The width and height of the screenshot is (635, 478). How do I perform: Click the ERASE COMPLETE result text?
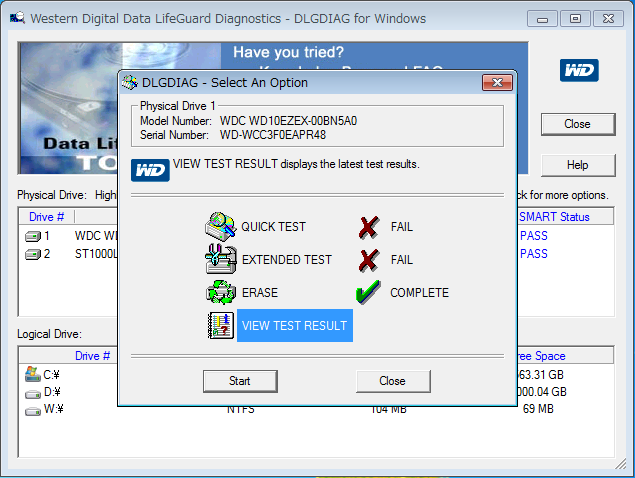tap(420, 292)
